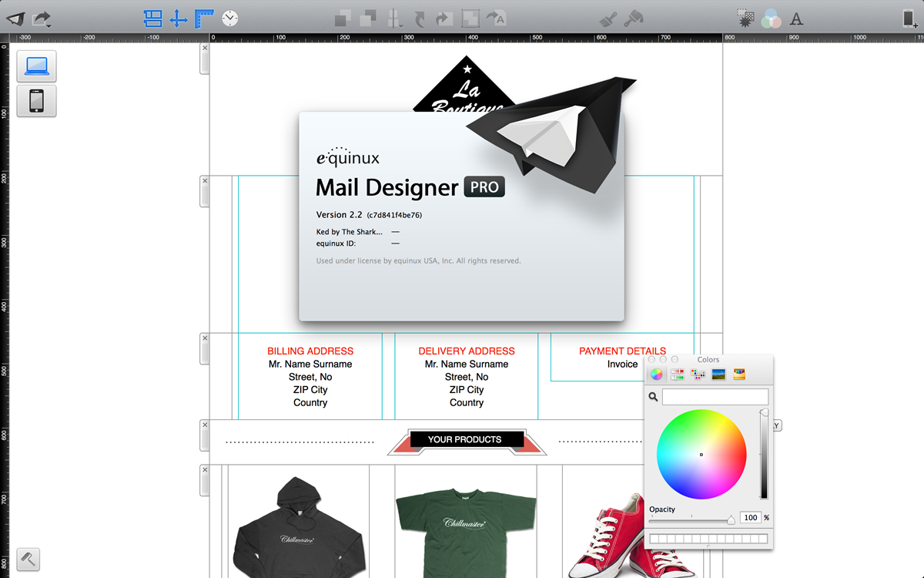Click Mr. Name Surname under Billing Address
This screenshot has width=924, height=578.
[x=310, y=364]
